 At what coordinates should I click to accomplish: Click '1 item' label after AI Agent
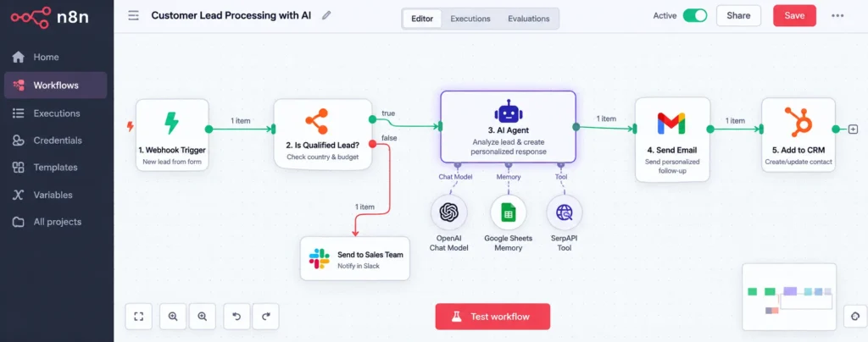(606, 119)
